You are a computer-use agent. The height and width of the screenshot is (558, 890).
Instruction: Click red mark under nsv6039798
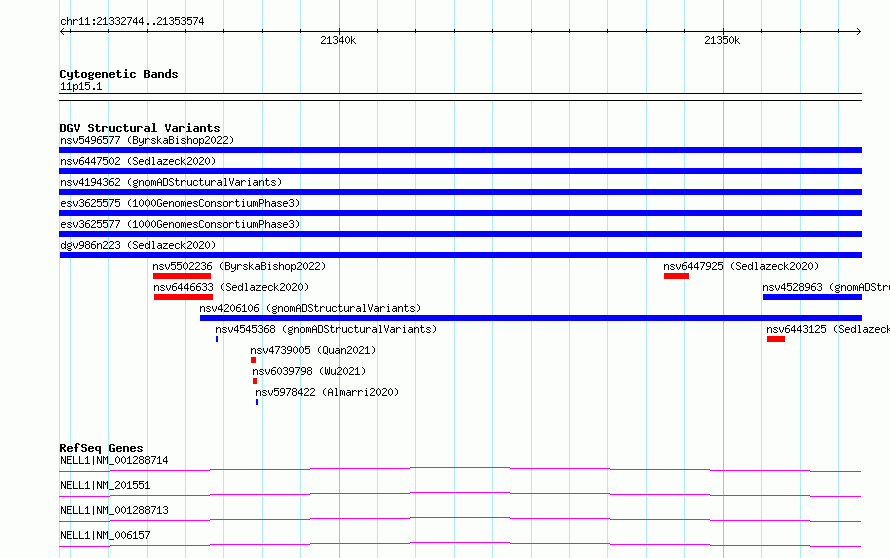click(x=255, y=381)
